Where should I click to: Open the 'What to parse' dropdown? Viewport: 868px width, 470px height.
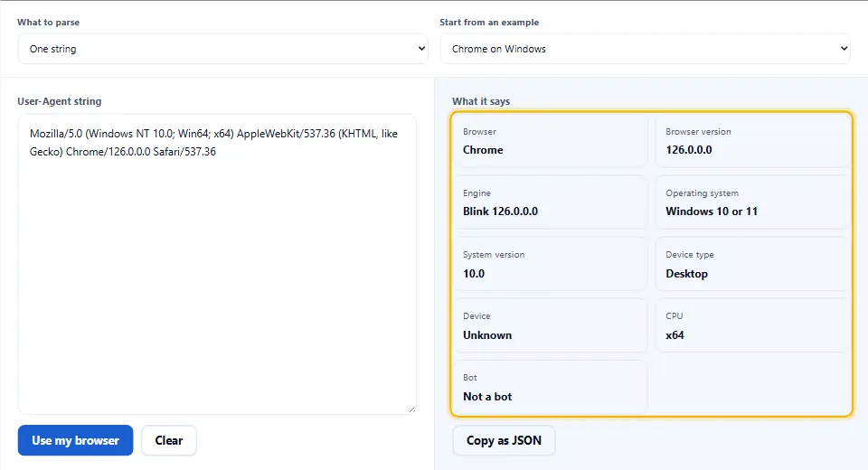click(x=222, y=49)
